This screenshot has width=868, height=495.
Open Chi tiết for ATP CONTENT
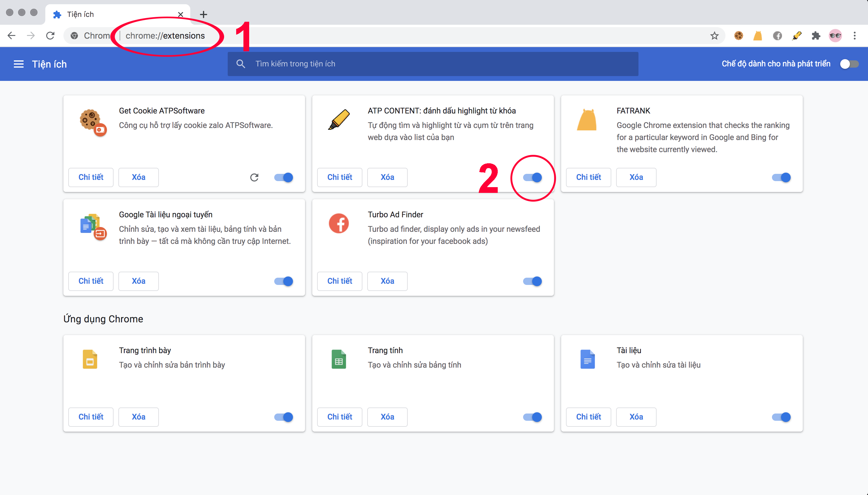tap(340, 177)
